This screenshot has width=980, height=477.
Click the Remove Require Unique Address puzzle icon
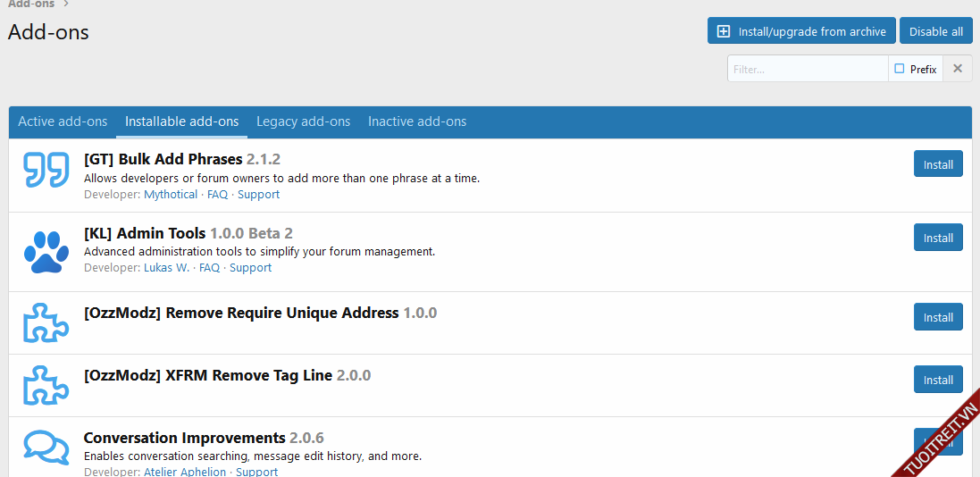46,322
